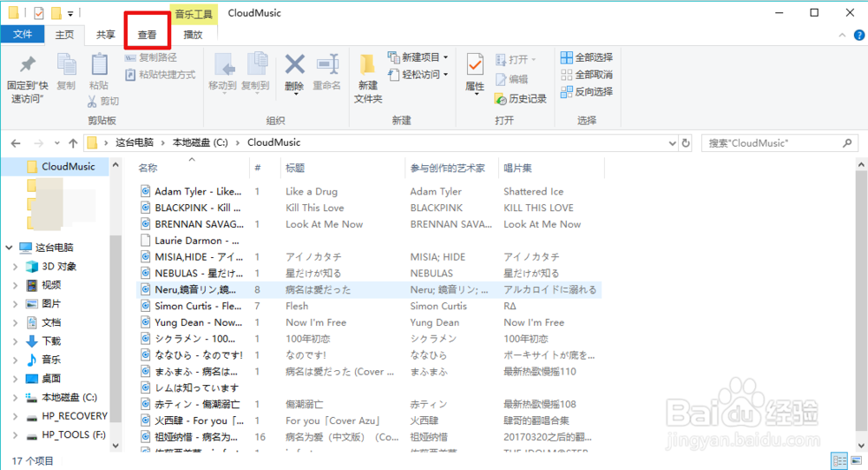Click Invert selection
The height and width of the screenshot is (470, 868).
pos(587,91)
